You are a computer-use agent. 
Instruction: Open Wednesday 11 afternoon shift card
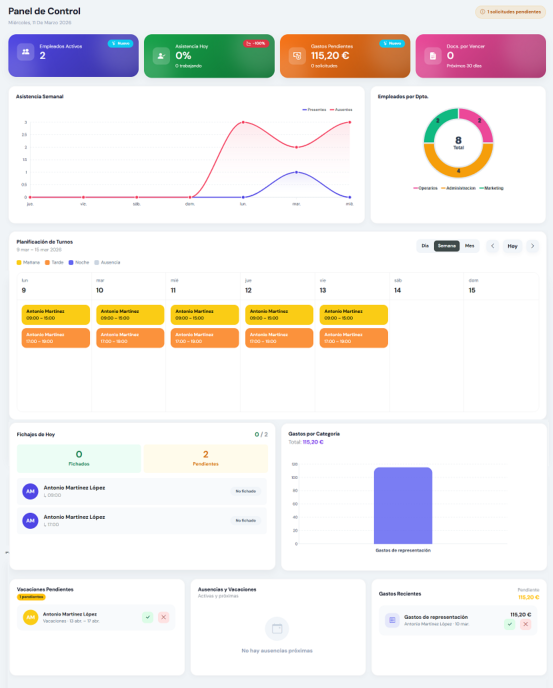click(205, 338)
